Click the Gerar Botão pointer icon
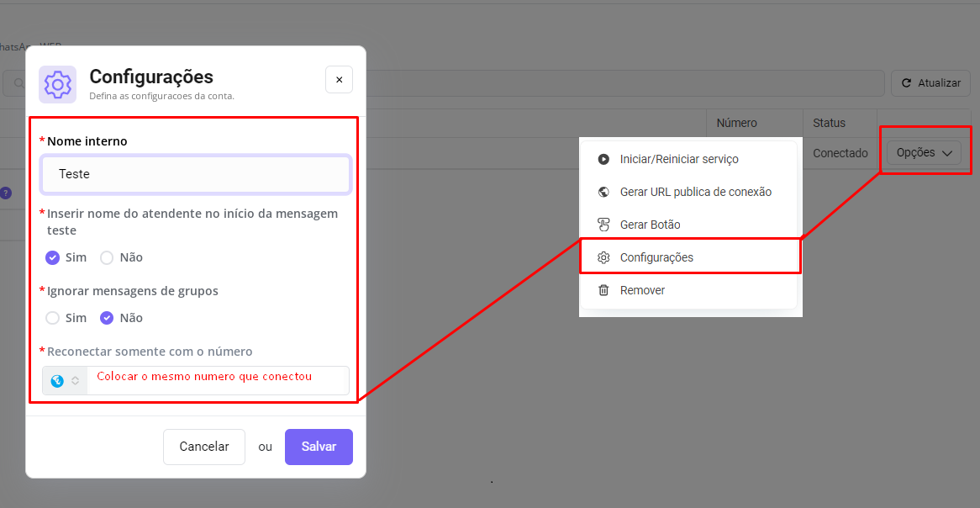The width and height of the screenshot is (980, 508). click(x=603, y=225)
